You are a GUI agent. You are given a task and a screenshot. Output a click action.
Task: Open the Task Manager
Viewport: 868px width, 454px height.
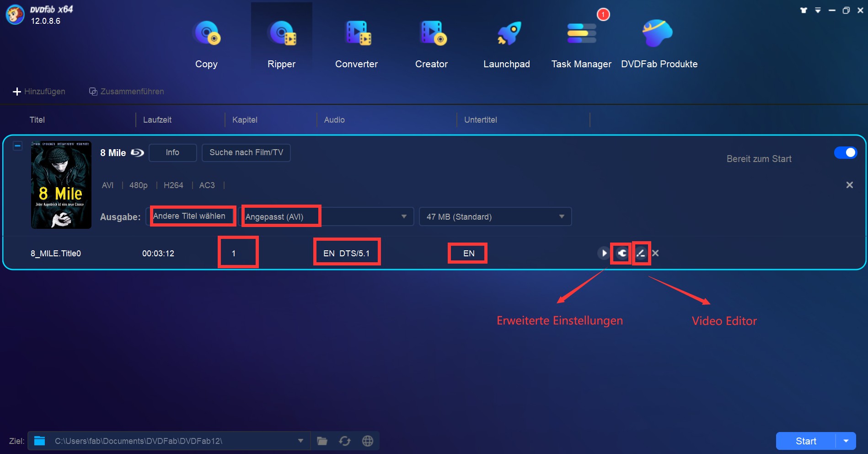(581, 44)
